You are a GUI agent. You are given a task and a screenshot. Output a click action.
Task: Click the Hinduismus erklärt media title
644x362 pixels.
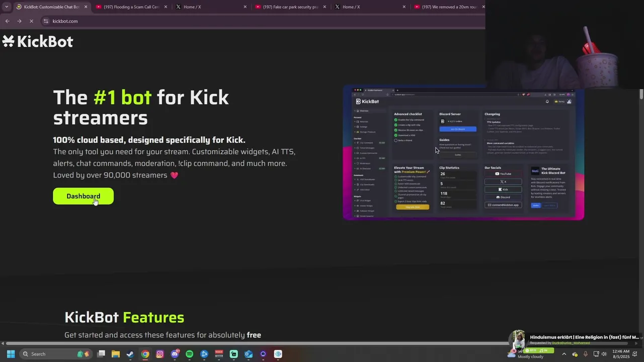tap(584, 337)
